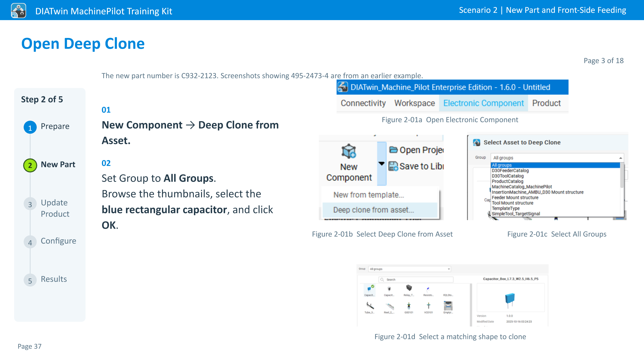Click the New Component button label
Viewport: 644px width, 362px height.
(349, 172)
